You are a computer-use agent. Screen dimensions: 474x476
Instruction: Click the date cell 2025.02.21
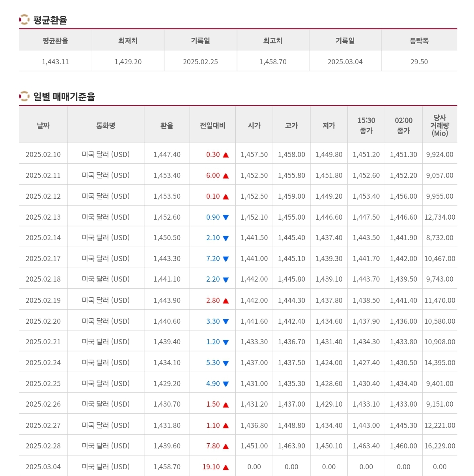43,342
